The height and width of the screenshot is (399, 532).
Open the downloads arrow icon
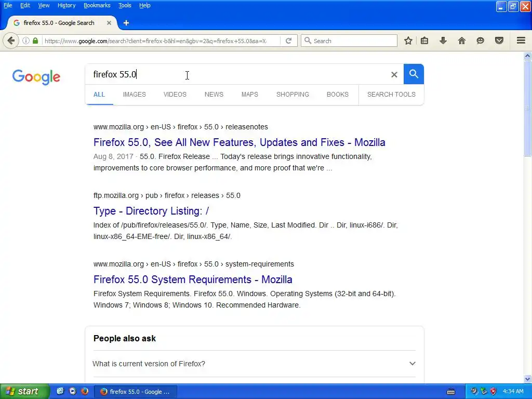(x=443, y=41)
